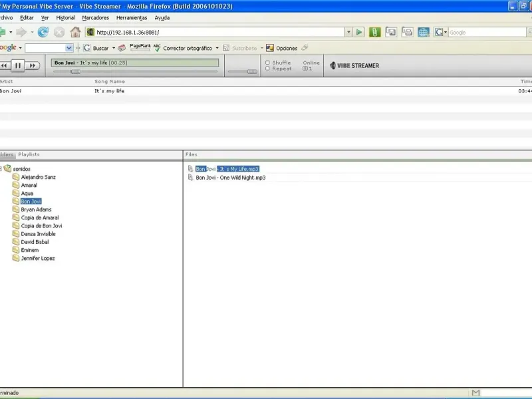Select the Jennifer Lopez folder
The image size is (532, 399).
coord(38,259)
